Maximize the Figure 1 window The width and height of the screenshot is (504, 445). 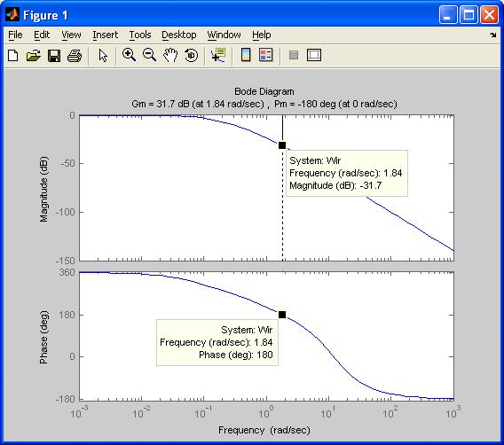[469, 15]
